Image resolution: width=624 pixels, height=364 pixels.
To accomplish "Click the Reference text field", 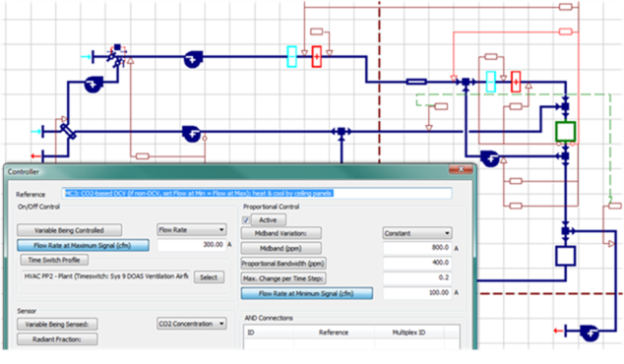I will coord(257,194).
